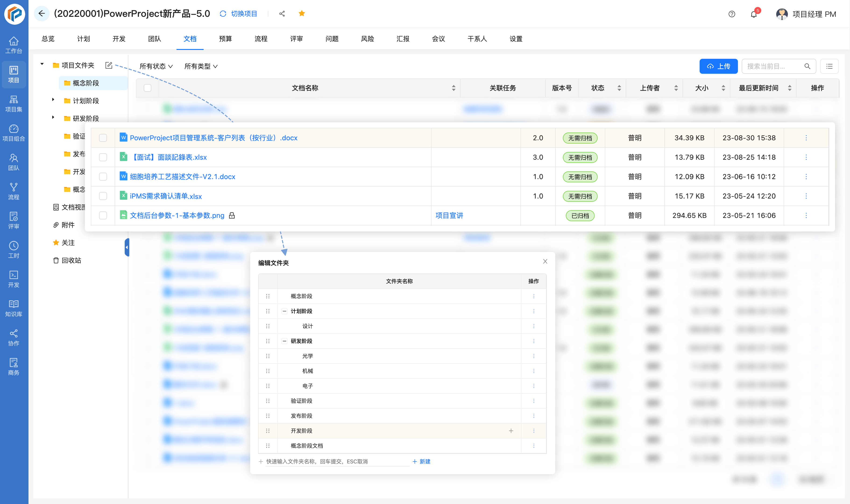Collapse the left folder panel handle
This screenshot has height=504, width=850.
pos(127,247)
